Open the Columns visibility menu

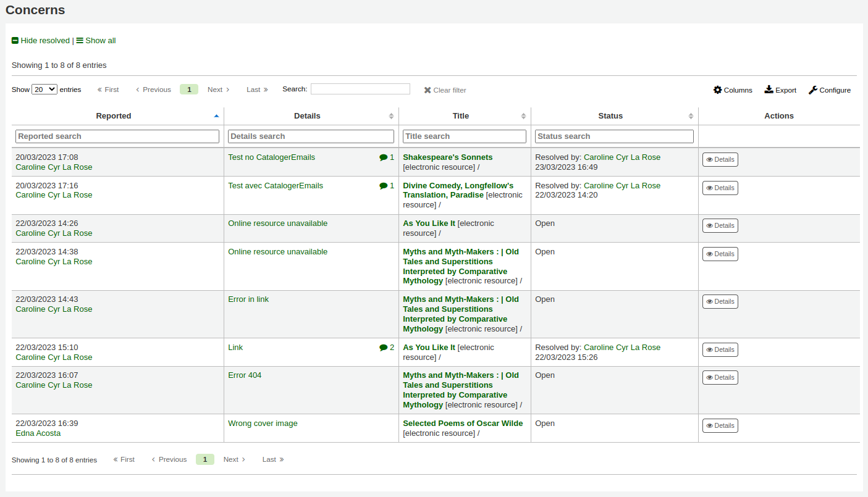(x=733, y=90)
